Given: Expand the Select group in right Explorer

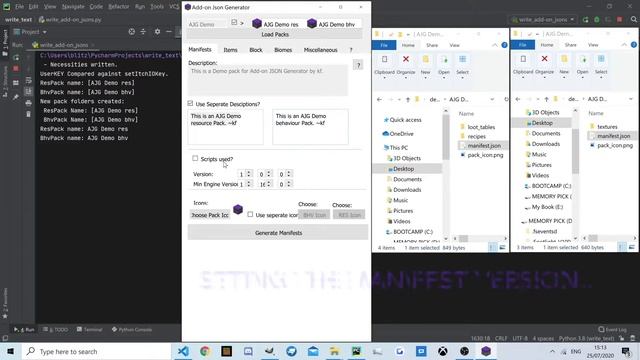Looking at the screenshot, I should 601,77.
